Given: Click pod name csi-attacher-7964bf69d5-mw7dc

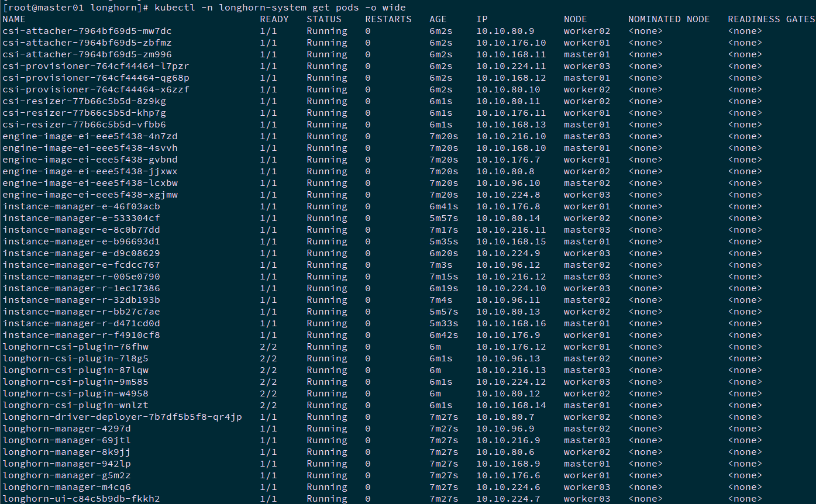Looking at the screenshot, I should (x=87, y=31).
